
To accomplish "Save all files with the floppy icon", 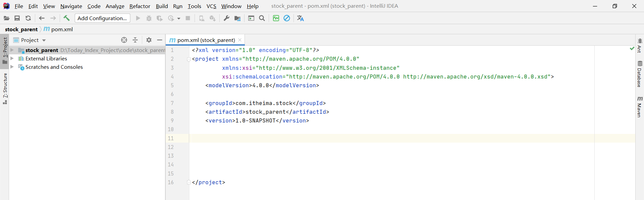I will (x=17, y=18).
